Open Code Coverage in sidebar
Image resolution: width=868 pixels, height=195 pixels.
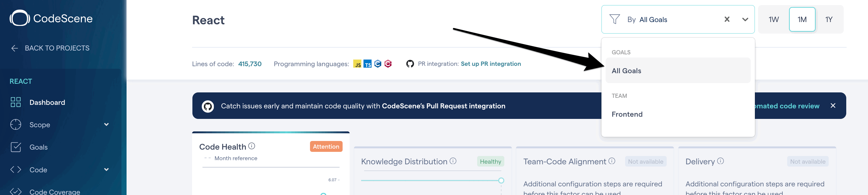pos(55,191)
